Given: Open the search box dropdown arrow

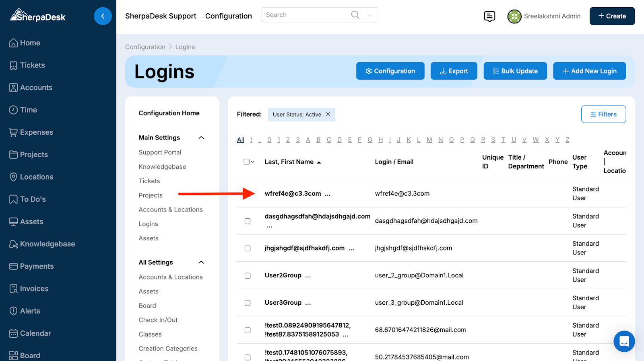Looking at the screenshot, I should coord(369,15).
